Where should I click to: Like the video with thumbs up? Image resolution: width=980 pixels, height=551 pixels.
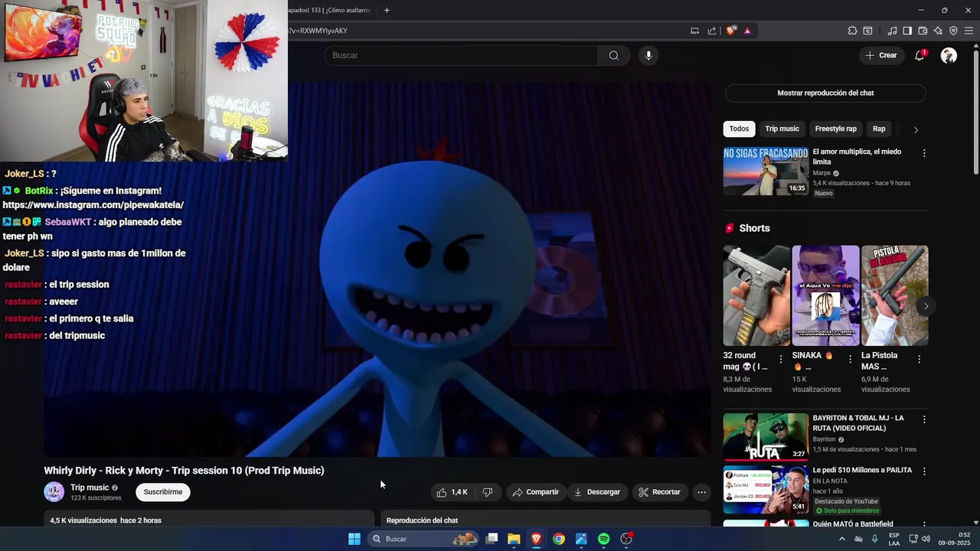(x=452, y=492)
